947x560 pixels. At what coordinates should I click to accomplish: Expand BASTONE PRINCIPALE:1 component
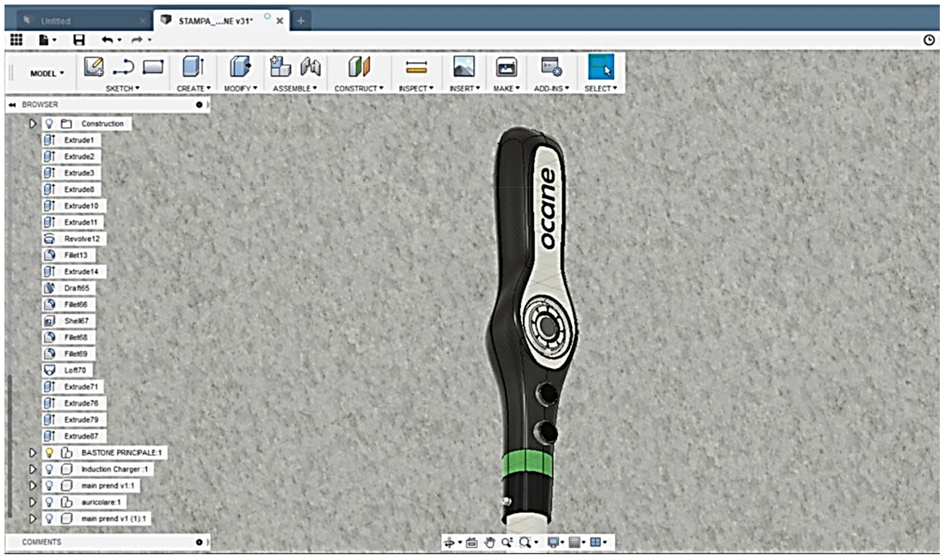pos(32,452)
